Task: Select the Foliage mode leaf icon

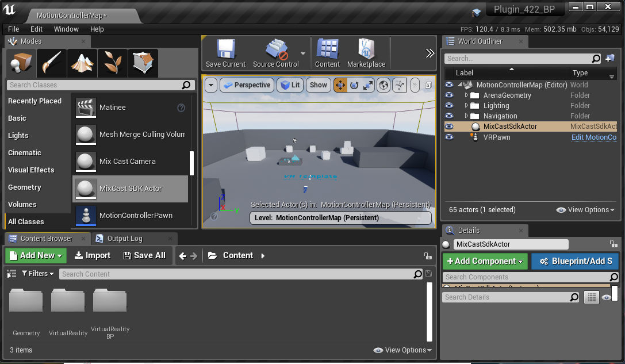Action: 113,63
